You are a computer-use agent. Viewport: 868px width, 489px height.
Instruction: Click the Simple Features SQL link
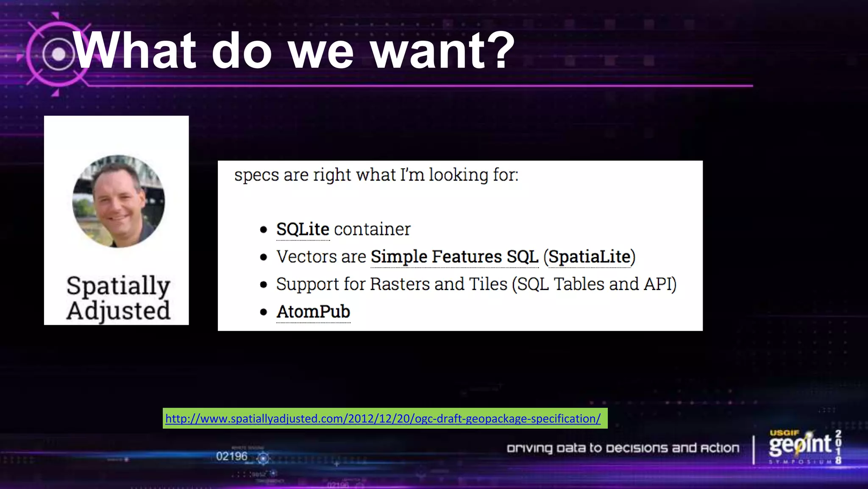point(454,257)
